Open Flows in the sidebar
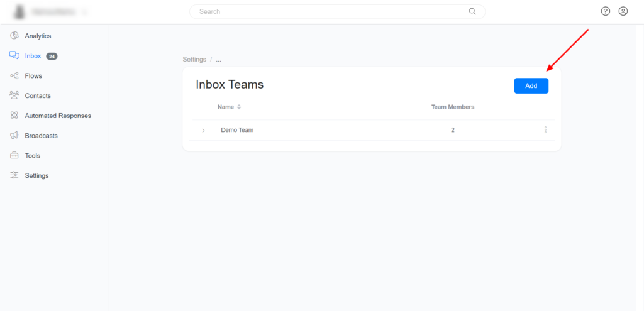The image size is (644, 311). (33, 76)
